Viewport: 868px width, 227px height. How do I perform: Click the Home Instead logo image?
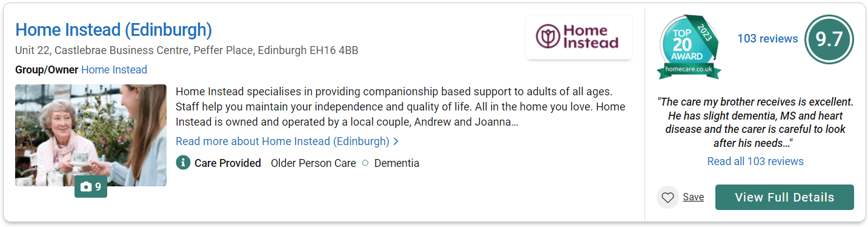[579, 37]
